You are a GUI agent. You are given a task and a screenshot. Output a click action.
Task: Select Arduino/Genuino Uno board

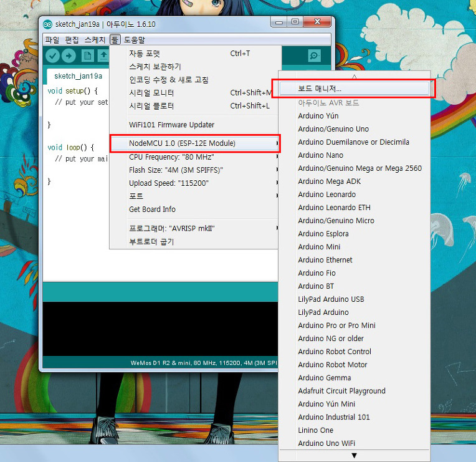354,129
